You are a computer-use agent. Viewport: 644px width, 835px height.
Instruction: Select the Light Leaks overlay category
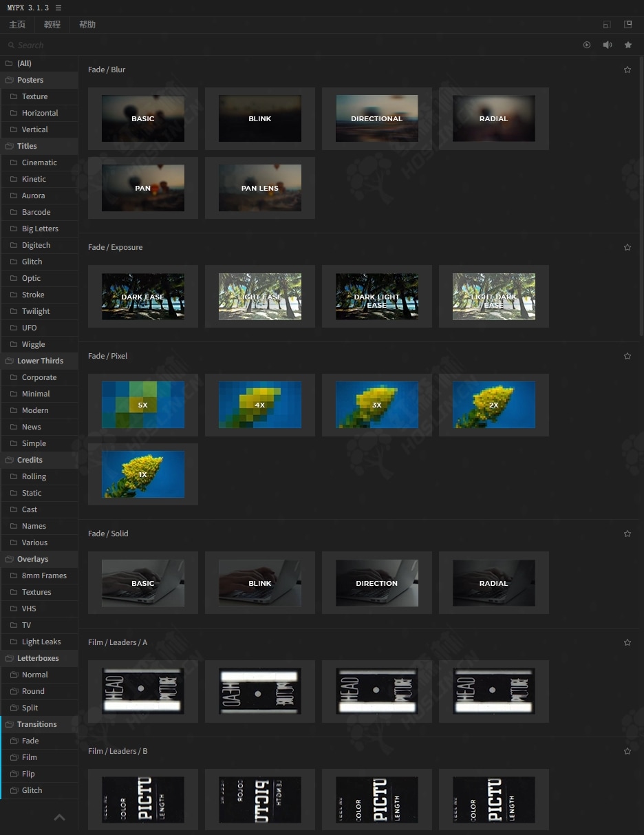tap(41, 642)
